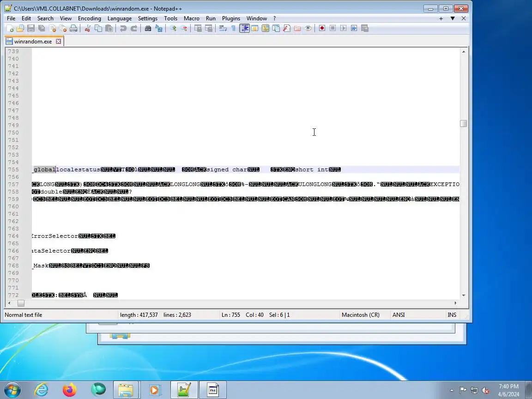Open the ? help menu

pos(274,18)
